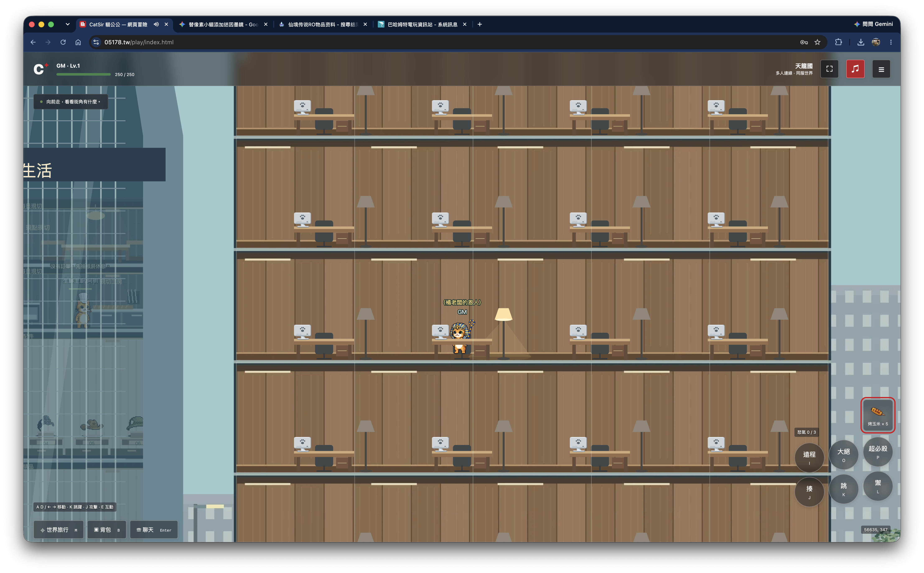This screenshot has height=573, width=924.
Task: Switch to 巴哈姆特電玩資訊站 tab
Action: [x=422, y=24]
